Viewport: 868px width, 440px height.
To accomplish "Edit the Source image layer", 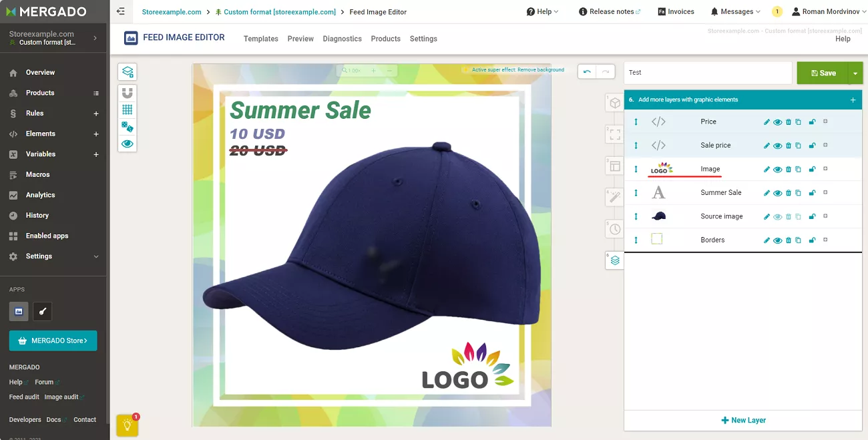I will pyautogui.click(x=767, y=217).
